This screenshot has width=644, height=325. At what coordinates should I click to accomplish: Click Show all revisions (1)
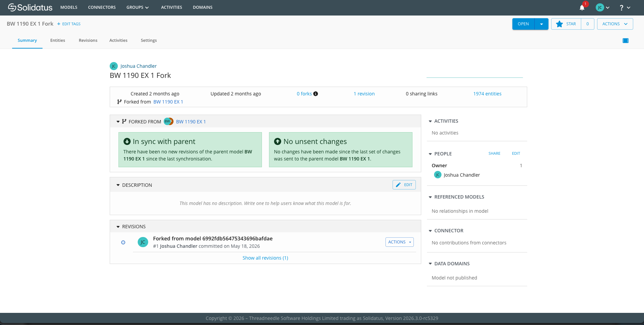click(x=265, y=258)
